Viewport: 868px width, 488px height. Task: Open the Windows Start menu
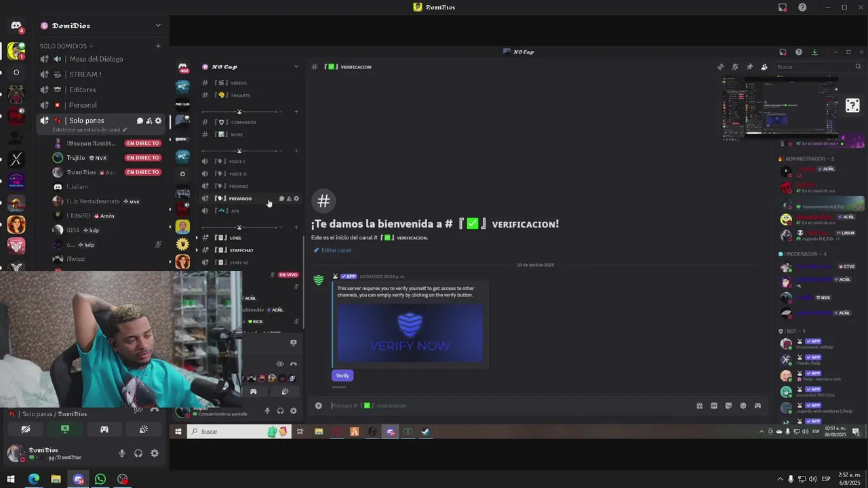[11, 479]
